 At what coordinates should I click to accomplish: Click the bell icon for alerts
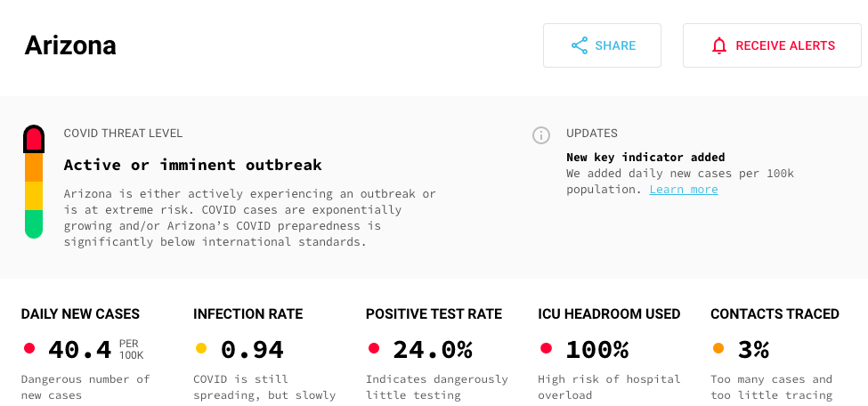pyautogui.click(x=719, y=45)
